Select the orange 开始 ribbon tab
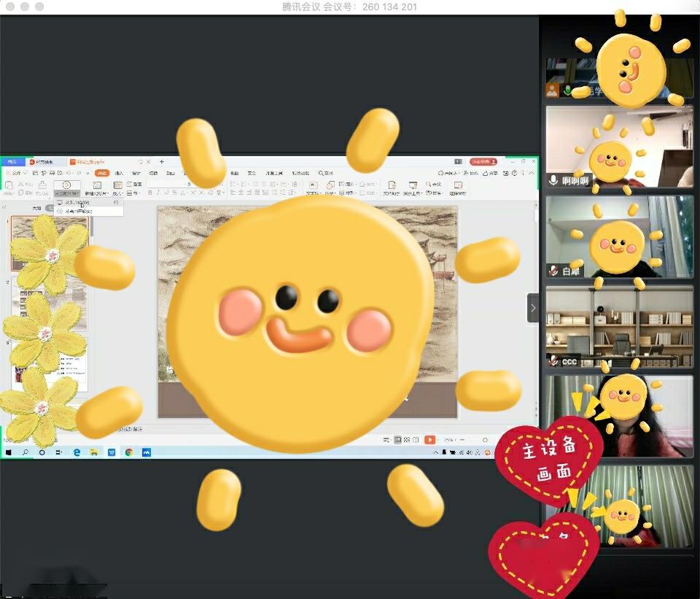The image size is (700, 599). (x=102, y=173)
